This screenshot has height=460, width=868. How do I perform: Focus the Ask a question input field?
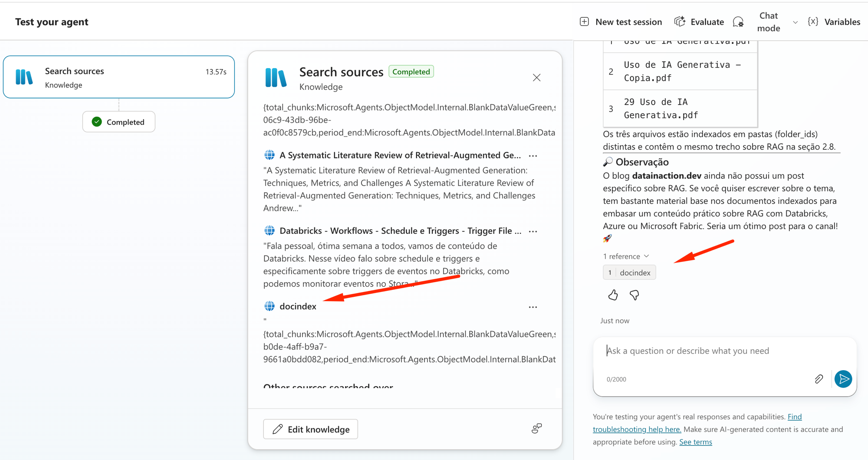[x=724, y=351]
